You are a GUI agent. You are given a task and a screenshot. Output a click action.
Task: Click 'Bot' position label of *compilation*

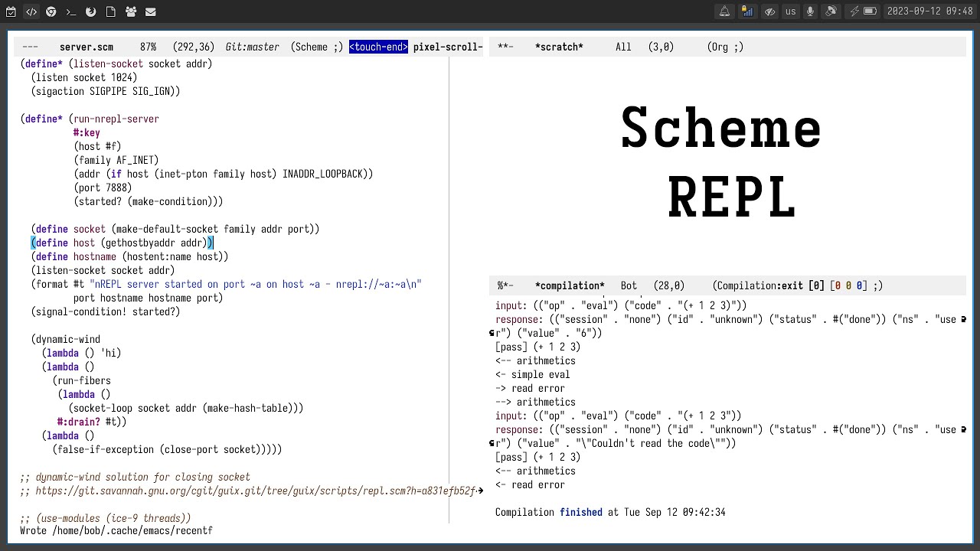(629, 286)
